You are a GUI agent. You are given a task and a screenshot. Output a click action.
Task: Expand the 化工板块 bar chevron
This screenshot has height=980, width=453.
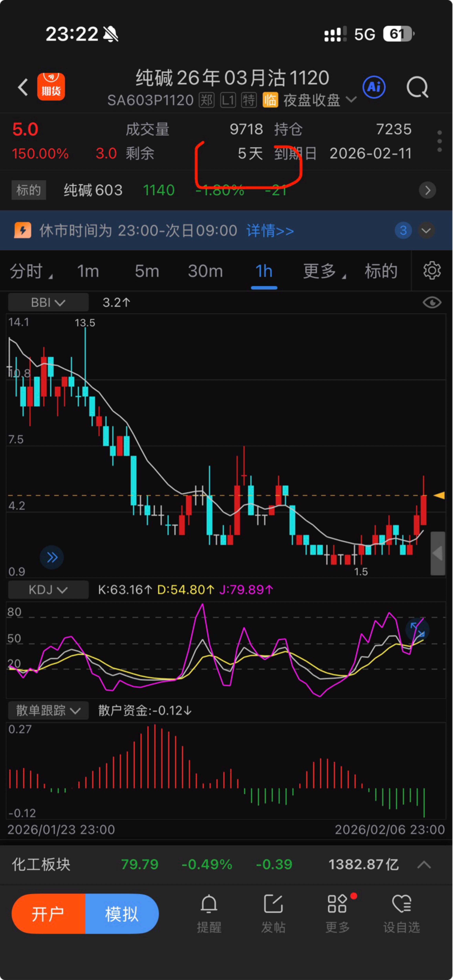[x=424, y=865]
